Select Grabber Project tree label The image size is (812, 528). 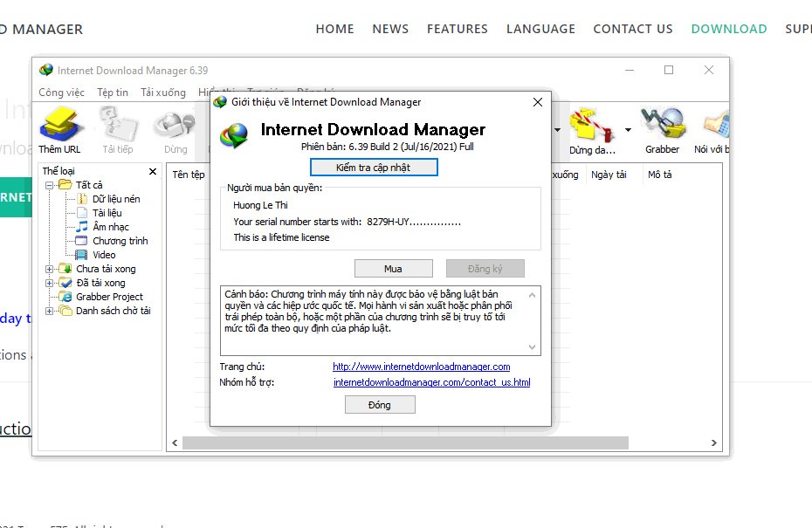coord(109,297)
